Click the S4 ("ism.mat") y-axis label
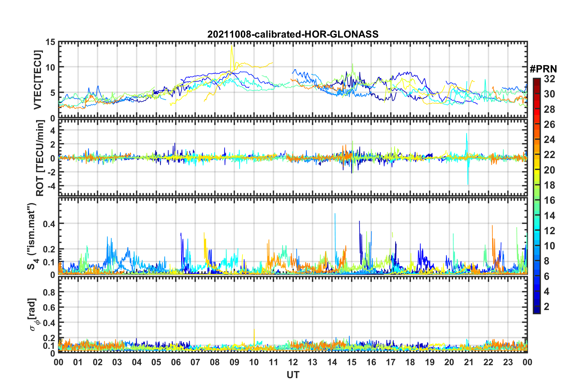The width and height of the screenshot is (586, 392). pos(32,236)
